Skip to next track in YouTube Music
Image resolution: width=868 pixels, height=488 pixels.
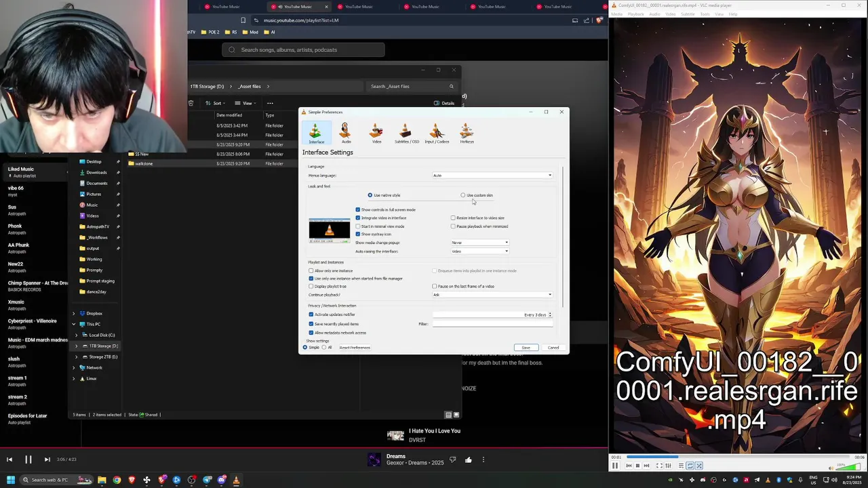[x=47, y=460]
